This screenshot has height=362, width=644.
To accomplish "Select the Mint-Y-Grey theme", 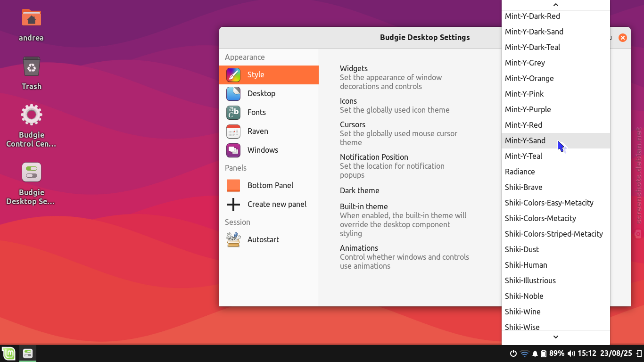I will [x=556, y=63].
